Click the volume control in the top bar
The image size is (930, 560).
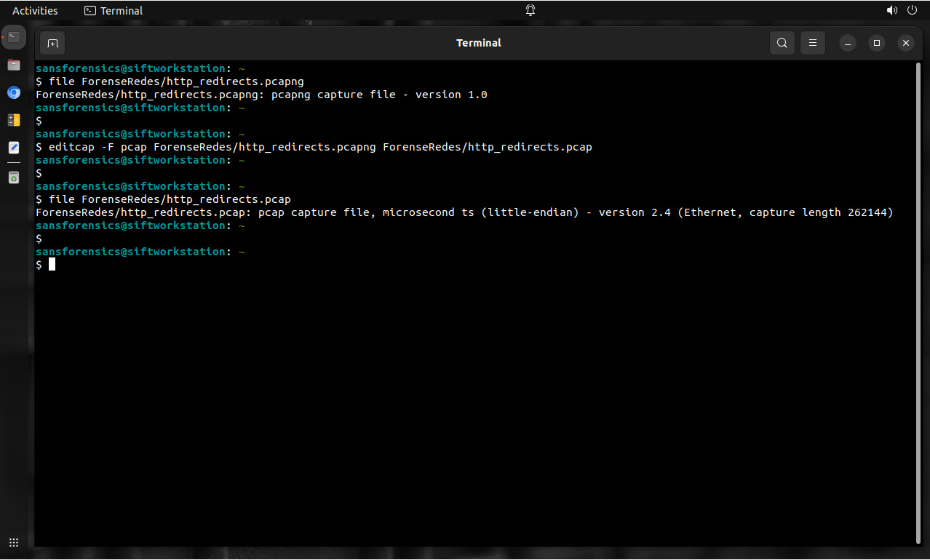click(x=892, y=10)
